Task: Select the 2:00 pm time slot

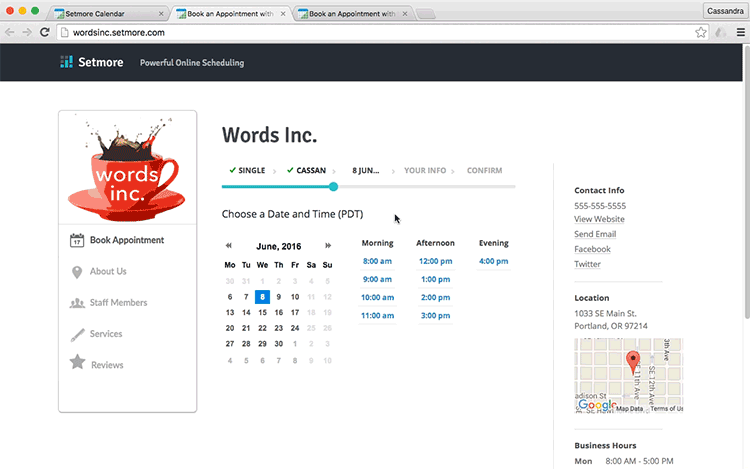Action: coord(435,297)
